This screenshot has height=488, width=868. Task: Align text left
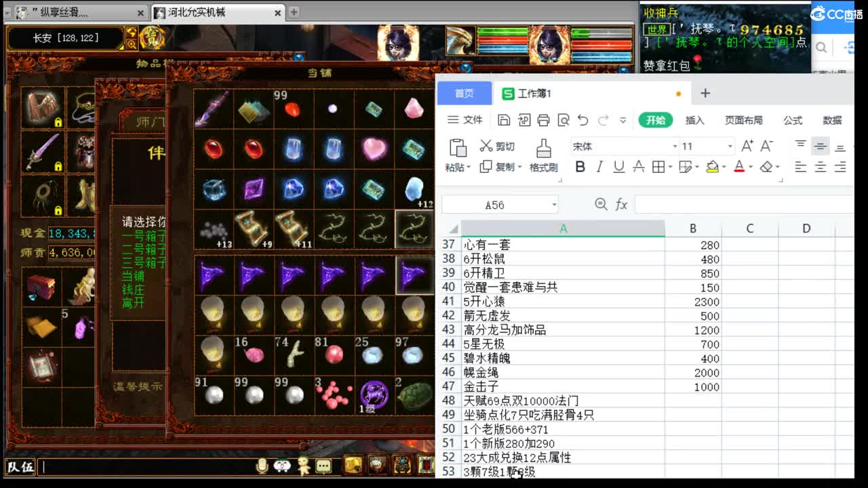(801, 167)
